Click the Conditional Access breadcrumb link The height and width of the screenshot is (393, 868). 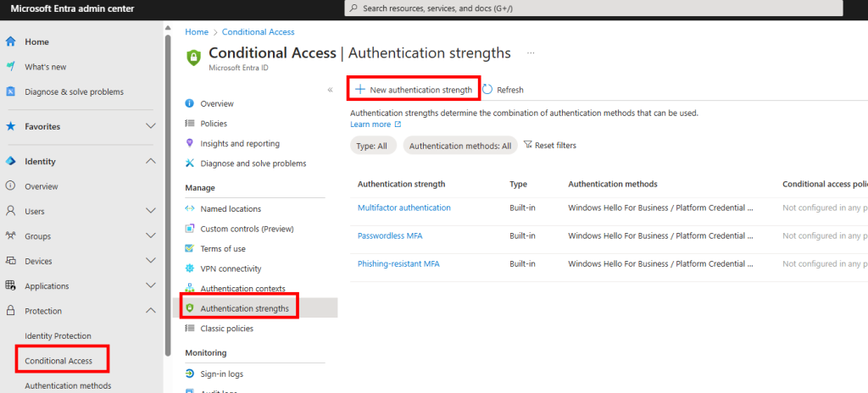(259, 32)
